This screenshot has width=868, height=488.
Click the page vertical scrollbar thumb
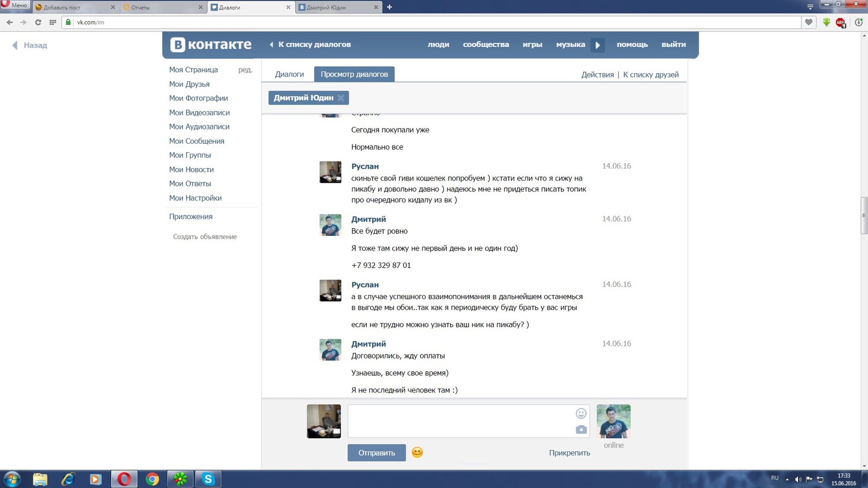pos(864,215)
